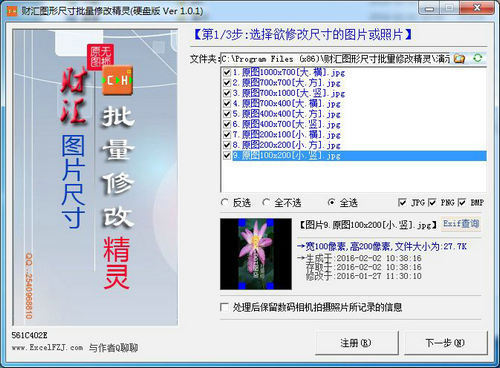The height and width of the screenshot is (368, 500).
Task: Click the red 原无图搬 stamp icon
Action: (x=100, y=57)
